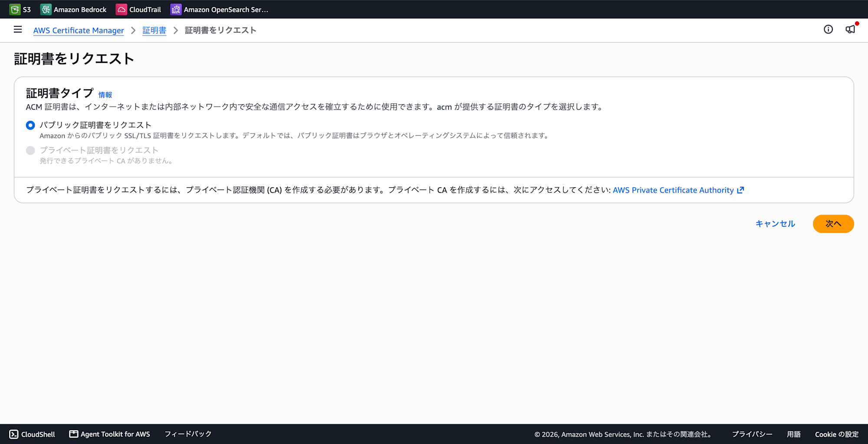
Task: Open the 情報 link beside 証明書タイプ
Action: (105, 95)
